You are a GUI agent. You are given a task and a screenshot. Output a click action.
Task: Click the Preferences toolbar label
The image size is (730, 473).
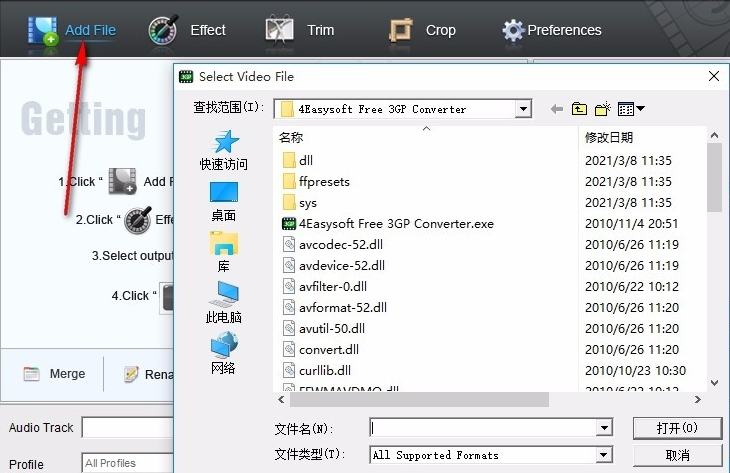pos(564,30)
